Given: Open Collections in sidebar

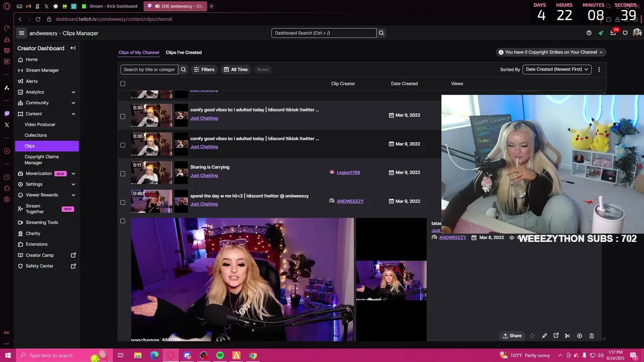Looking at the screenshot, I should point(36,135).
